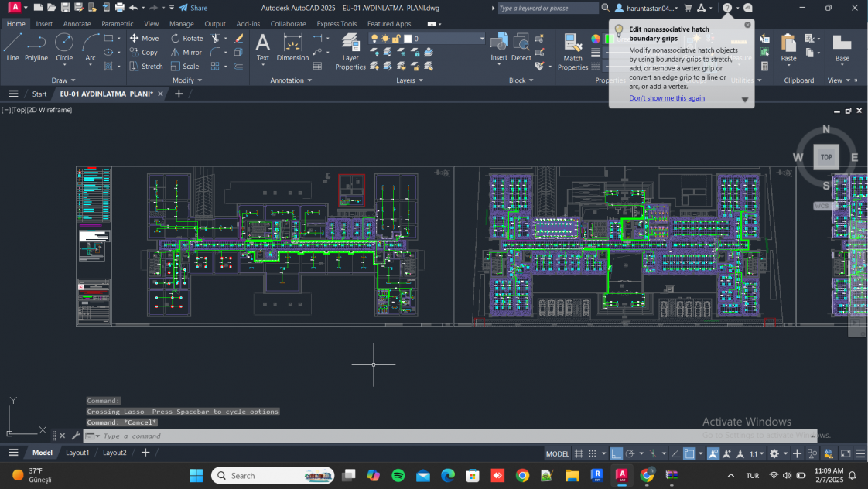
Task: Click the "Don't show me this again" link
Action: (x=666, y=98)
